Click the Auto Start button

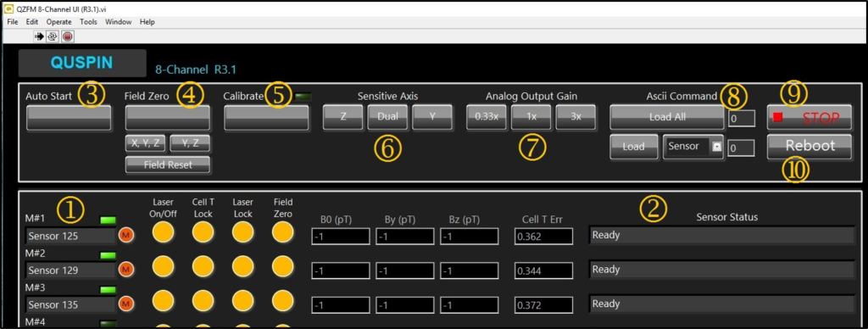pyautogui.click(x=69, y=117)
